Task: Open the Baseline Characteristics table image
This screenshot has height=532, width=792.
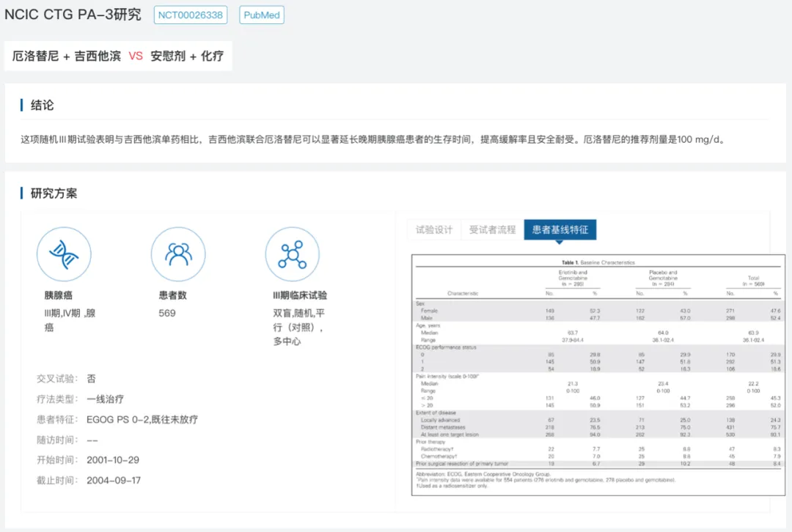Action: pos(598,373)
